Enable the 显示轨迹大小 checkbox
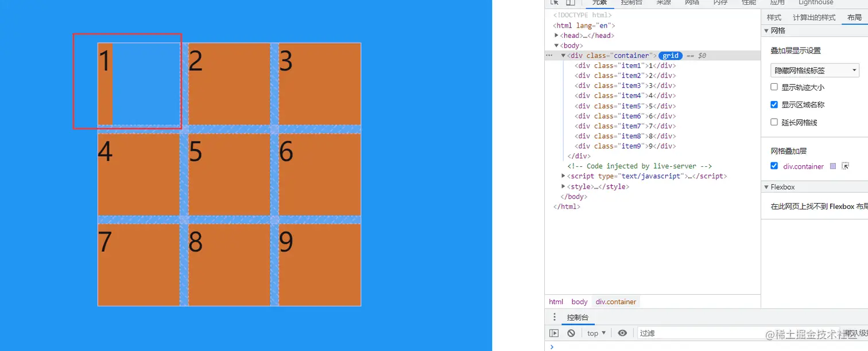Viewport: 868px width, 351px height. click(774, 87)
